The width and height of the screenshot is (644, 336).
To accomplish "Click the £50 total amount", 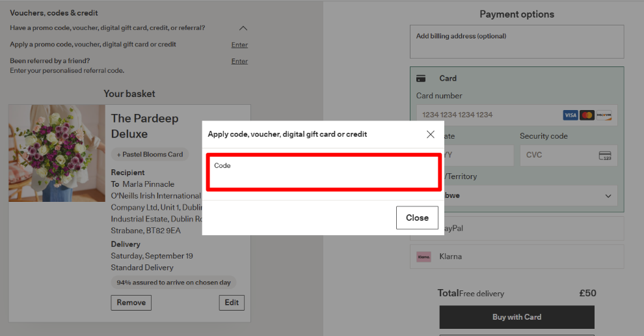I will click(588, 293).
